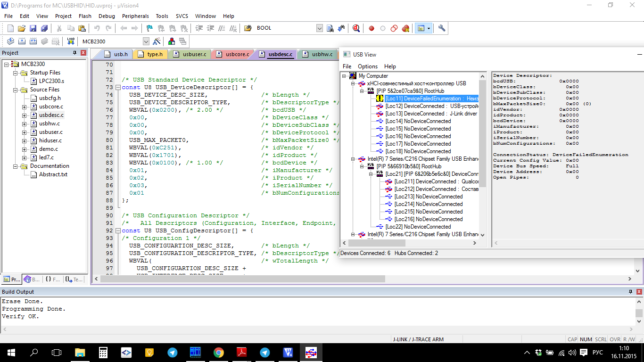Switch to the usbuser.c editor tab
This screenshot has width=644, height=362.
[190, 54]
